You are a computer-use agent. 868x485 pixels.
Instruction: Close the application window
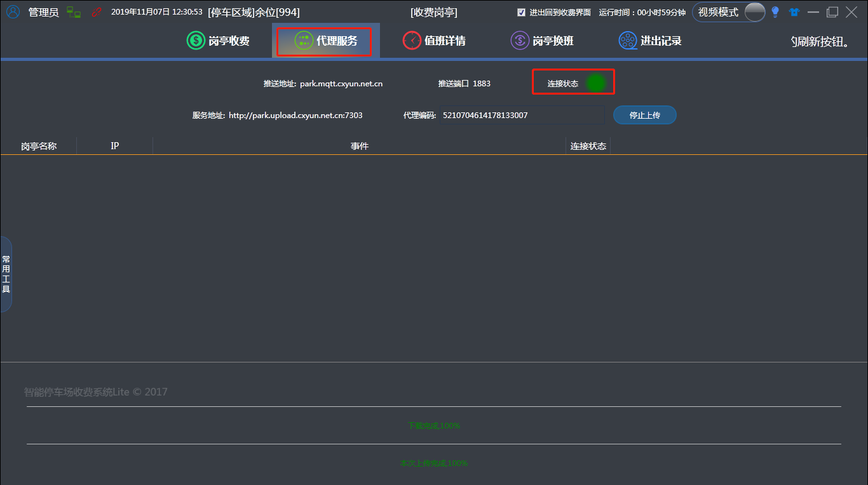(x=851, y=12)
